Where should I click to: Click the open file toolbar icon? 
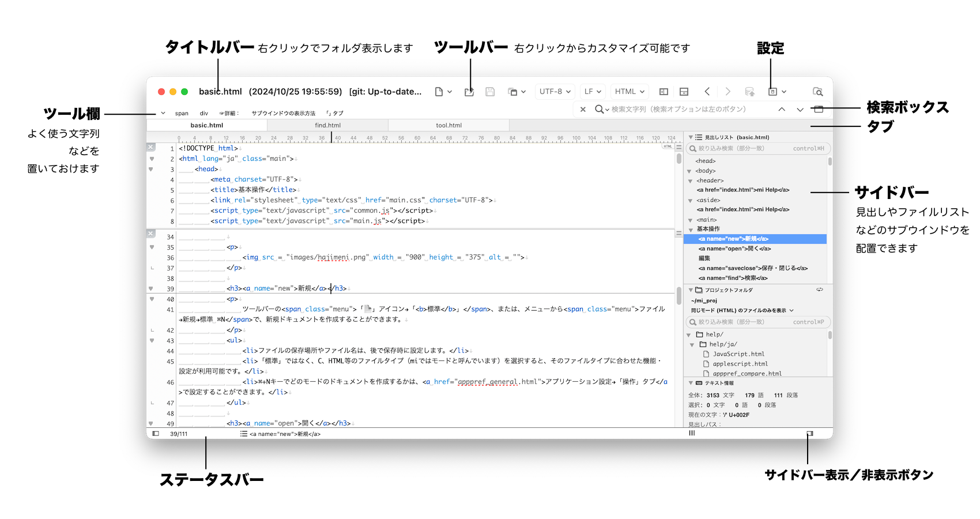tap(469, 92)
